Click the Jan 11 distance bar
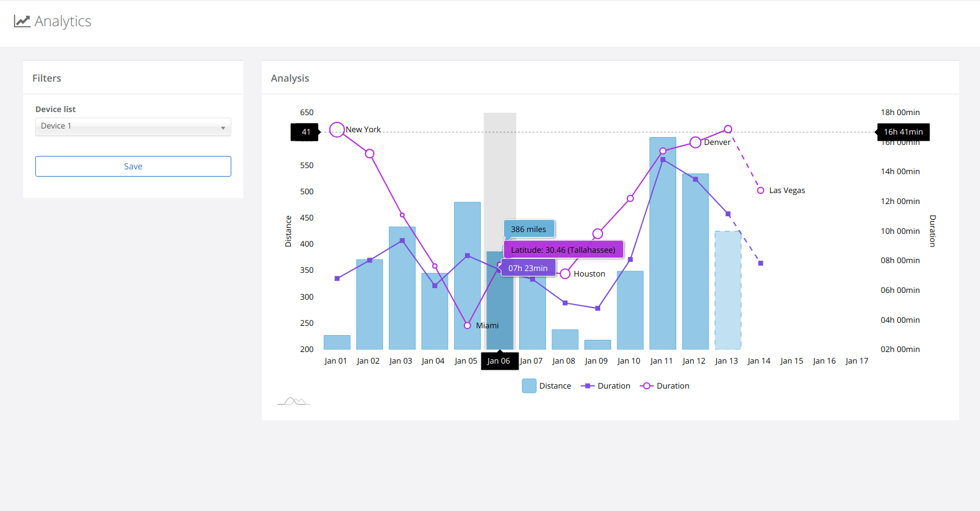The width and height of the screenshot is (980, 511). pyautogui.click(x=662, y=244)
